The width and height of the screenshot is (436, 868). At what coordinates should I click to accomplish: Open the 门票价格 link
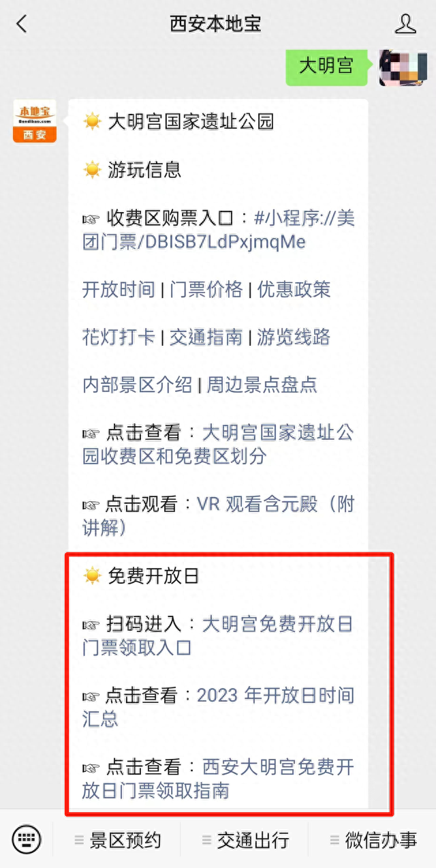[x=206, y=289]
